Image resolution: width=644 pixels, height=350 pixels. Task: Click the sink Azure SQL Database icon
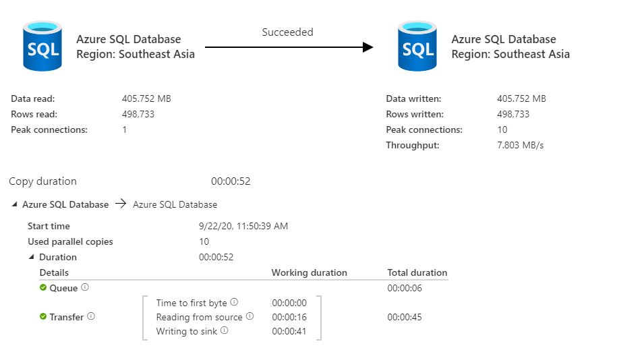click(417, 46)
